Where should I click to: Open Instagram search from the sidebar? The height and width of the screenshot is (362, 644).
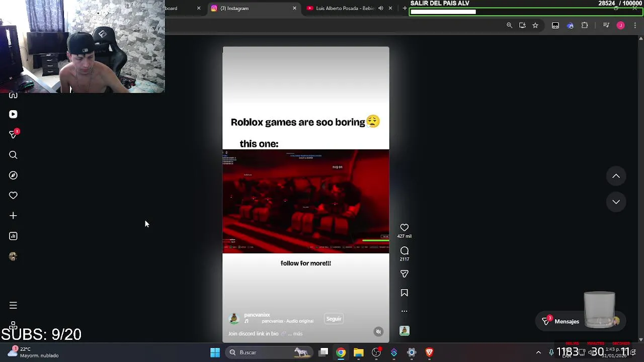click(13, 155)
